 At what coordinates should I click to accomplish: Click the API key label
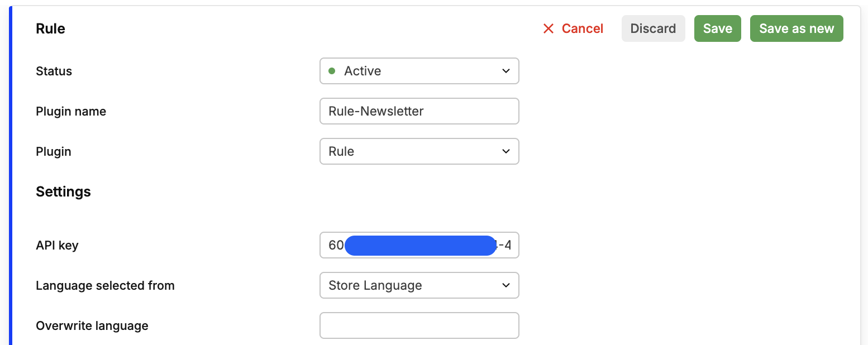pos(57,245)
